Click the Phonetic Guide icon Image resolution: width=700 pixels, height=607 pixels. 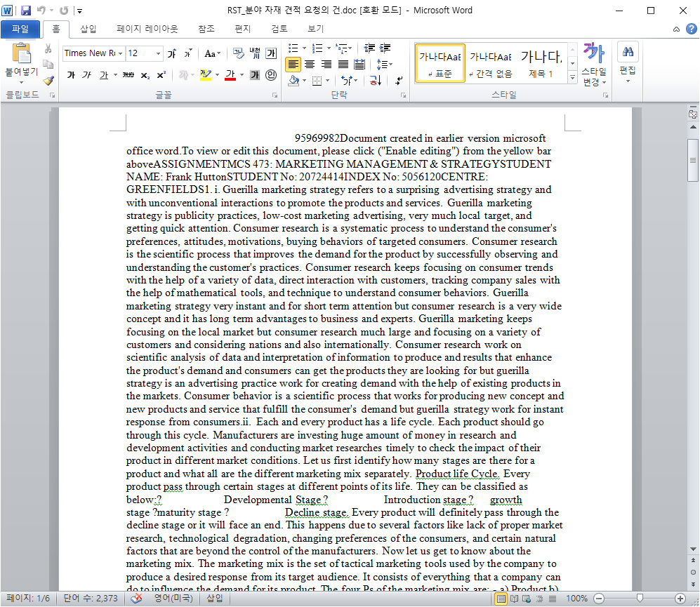[x=254, y=53]
